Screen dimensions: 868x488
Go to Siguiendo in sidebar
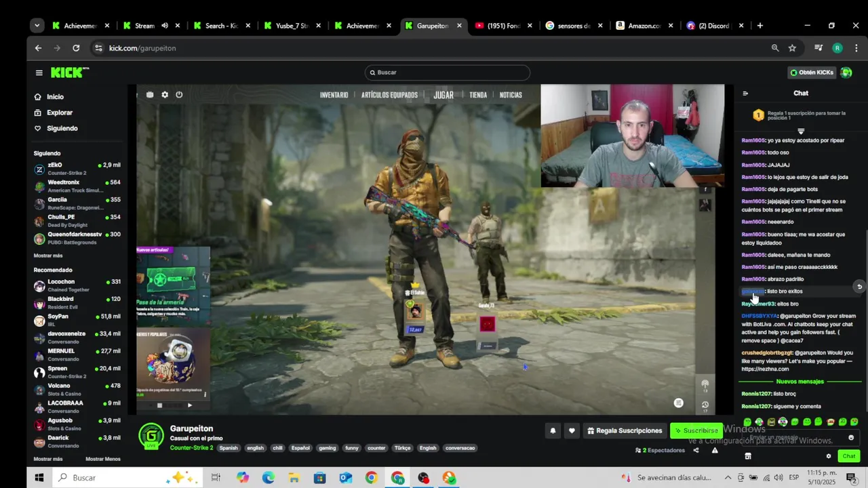(x=56, y=128)
